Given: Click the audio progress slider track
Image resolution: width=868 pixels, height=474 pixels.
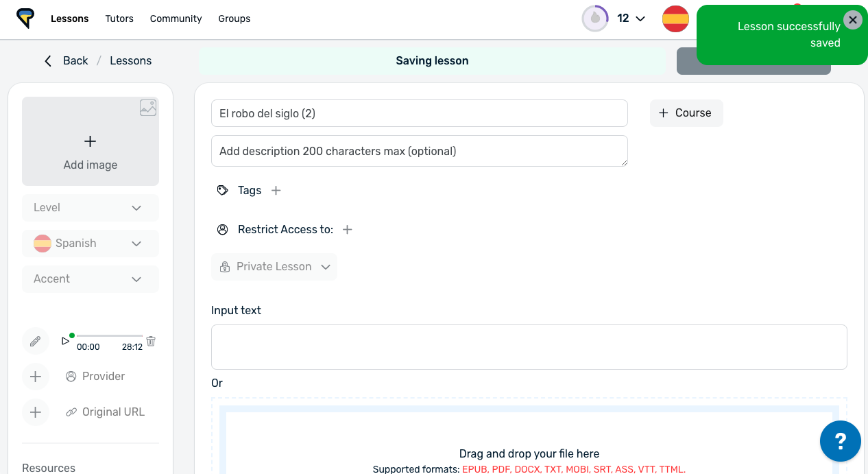Looking at the screenshot, I should coord(110,336).
